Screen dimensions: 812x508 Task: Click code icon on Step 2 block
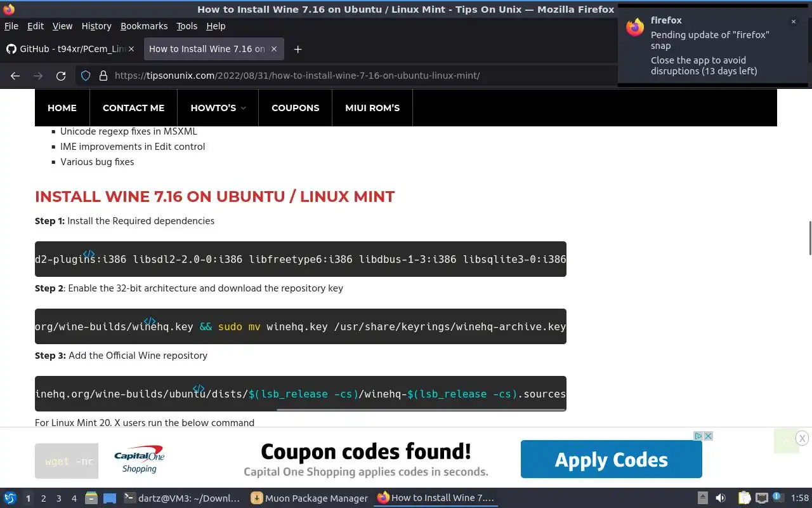(150, 321)
